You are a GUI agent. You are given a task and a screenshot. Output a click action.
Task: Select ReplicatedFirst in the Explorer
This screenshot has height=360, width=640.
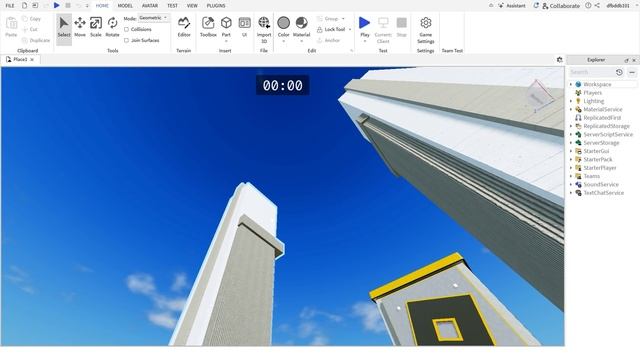tap(602, 118)
